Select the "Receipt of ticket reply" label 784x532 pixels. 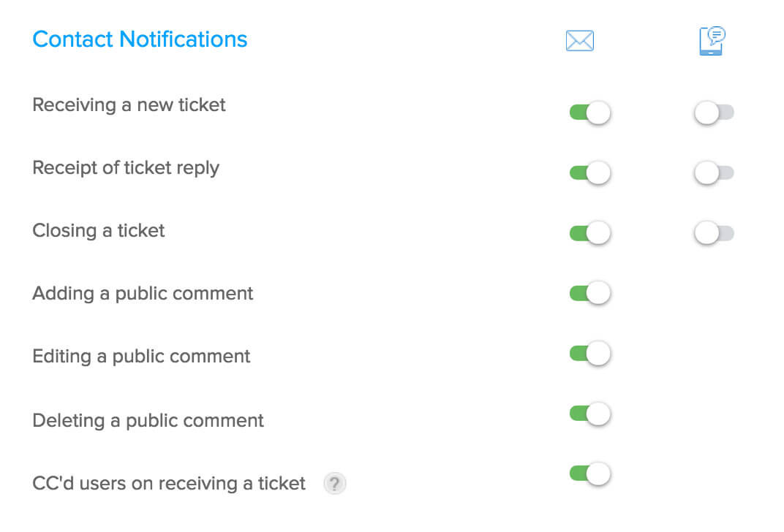[x=126, y=168]
